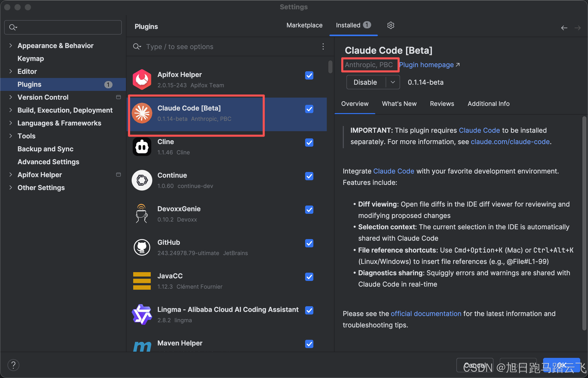Viewport: 588px width, 378px height.
Task: Click the official documentation link
Action: point(426,314)
